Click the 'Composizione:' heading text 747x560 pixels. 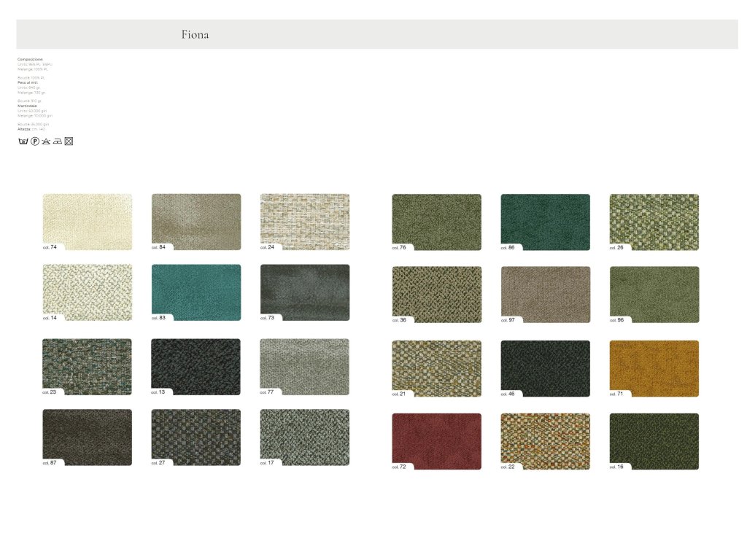pyautogui.click(x=31, y=59)
